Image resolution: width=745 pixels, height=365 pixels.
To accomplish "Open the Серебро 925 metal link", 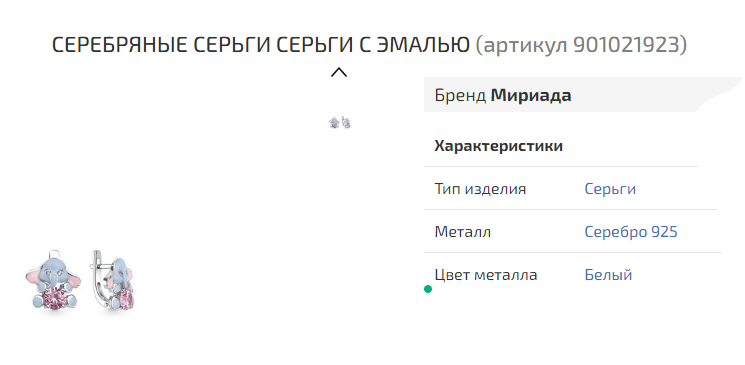I will click(x=631, y=232).
